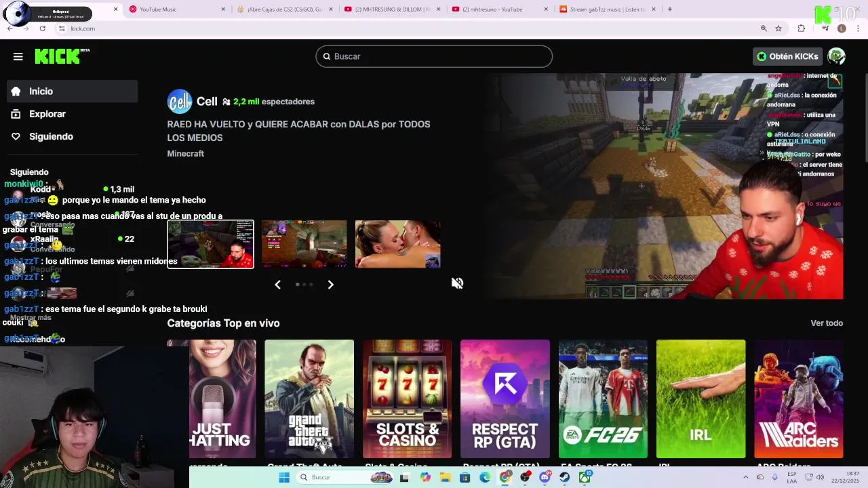This screenshot has height=488, width=868.
Task: View site information for kick.com
Action: [x=61, y=28]
